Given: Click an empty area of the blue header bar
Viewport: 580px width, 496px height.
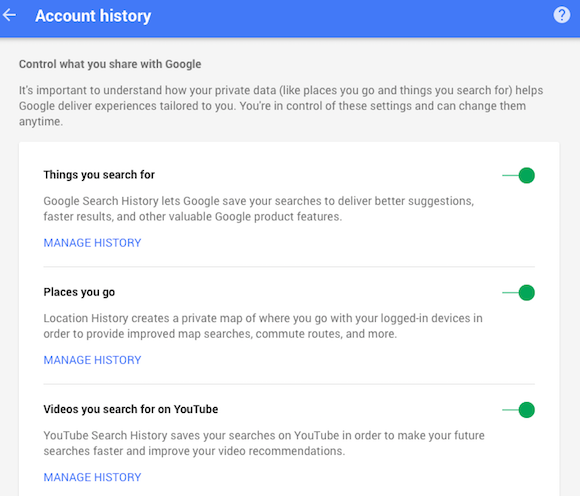Looking at the screenshot, I should [x=351, y=17].
